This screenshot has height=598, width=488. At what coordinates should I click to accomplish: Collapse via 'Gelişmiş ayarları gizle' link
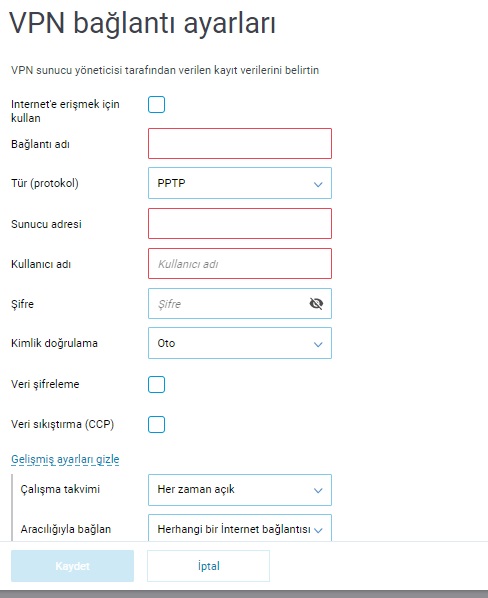65,459
